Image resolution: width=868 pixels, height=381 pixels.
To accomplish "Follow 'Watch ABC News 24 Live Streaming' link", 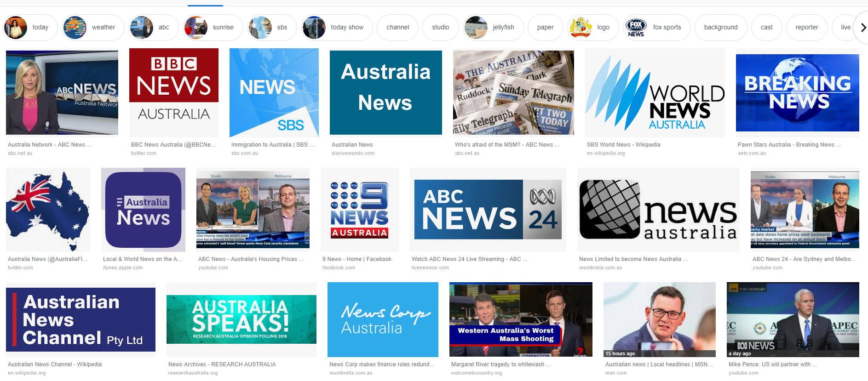I will click(x=470, y=259).
